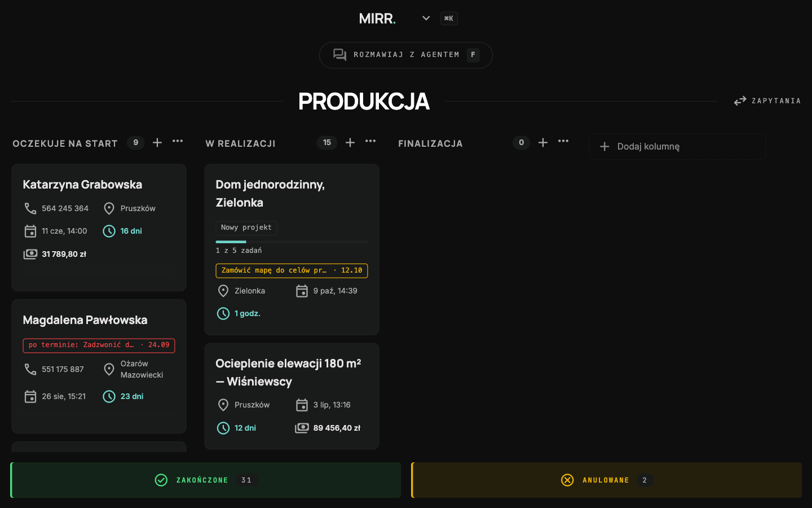The height and width of the screenshot is (508, 812).
Task: Click phone icon on Katarzyna Grabowska card
Action: [30, 208]
